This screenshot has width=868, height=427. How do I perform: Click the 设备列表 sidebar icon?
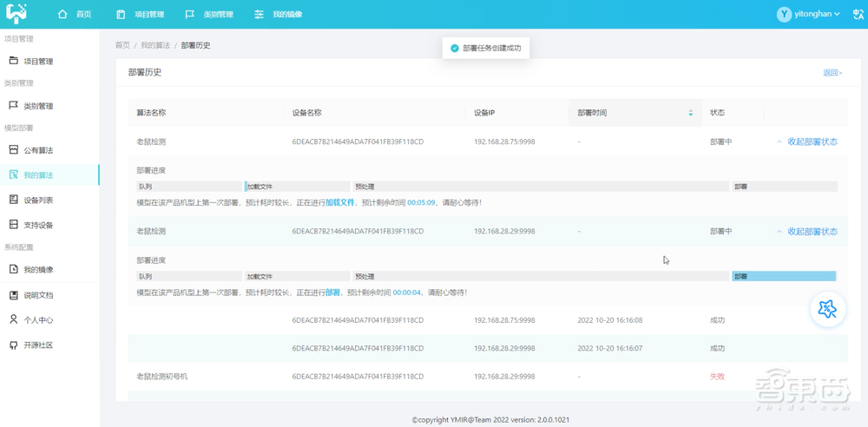(x=14, y=200)
